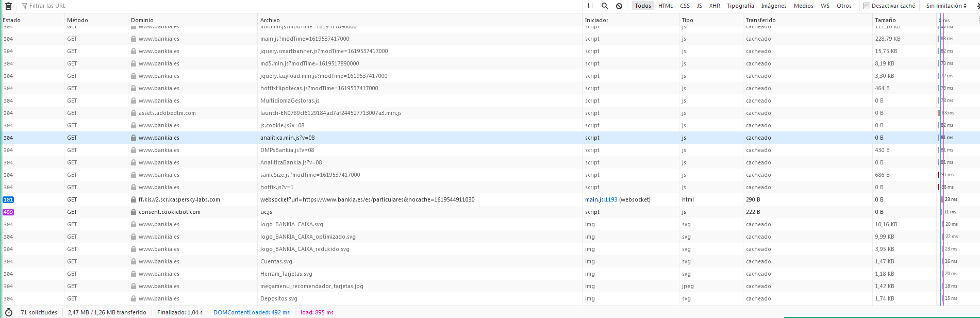The height and width of the screenshot is (318, 980).
Task: Sort by the Tamaño column header
Action: pyautogui.click(x=885, y=20)
